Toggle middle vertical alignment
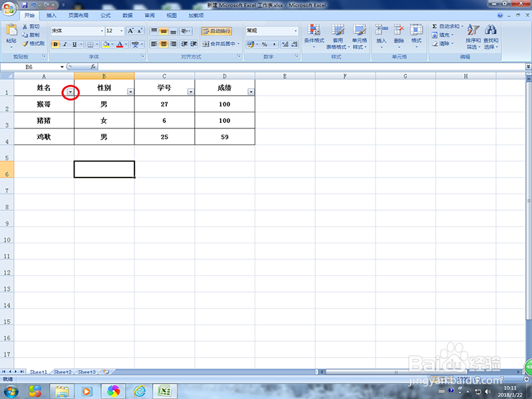 point(164,31)
